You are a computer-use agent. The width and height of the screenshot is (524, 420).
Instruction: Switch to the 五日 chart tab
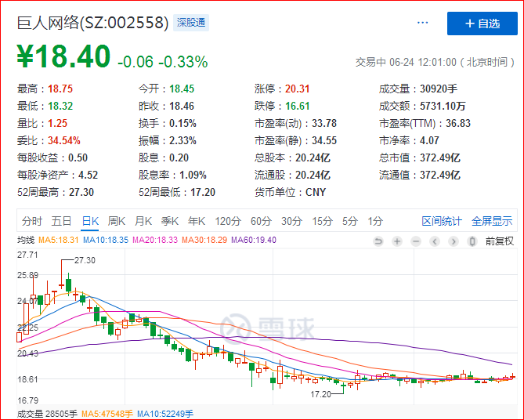coord(61,221)
